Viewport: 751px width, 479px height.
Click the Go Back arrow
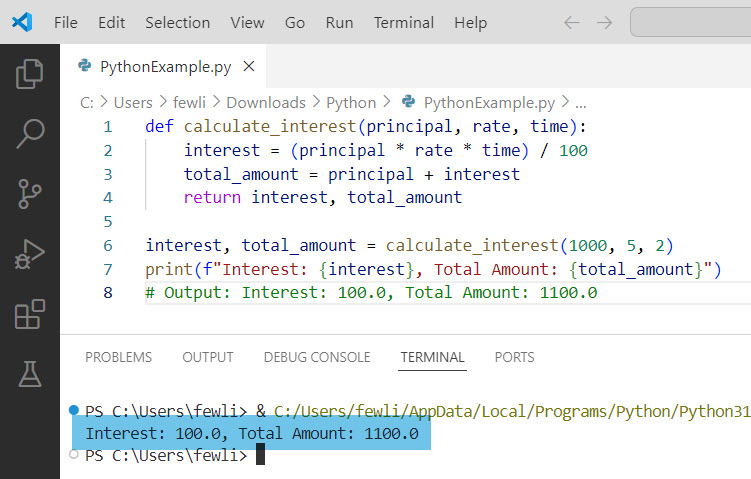tap(572, 23)
